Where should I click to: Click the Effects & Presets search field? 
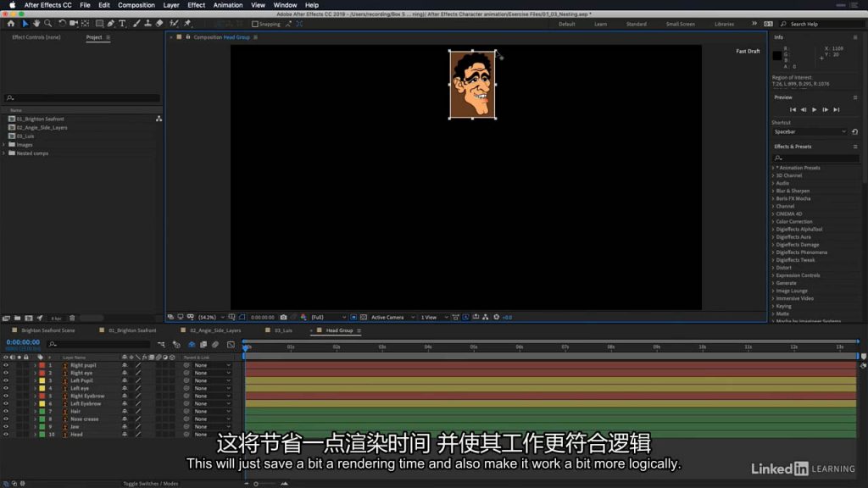[816, 158]
